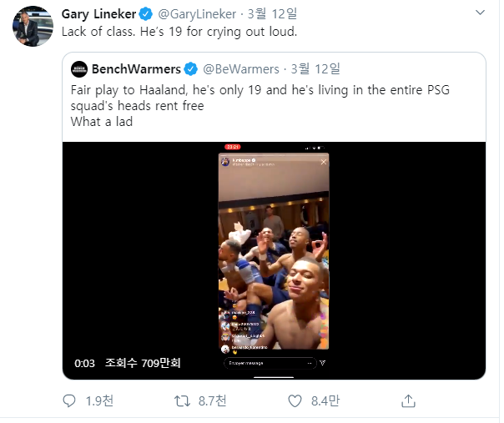Click the BenchWarmers round avatar logo
The width and height of the screenshot is (504, 423).
[x=79, y=68]
